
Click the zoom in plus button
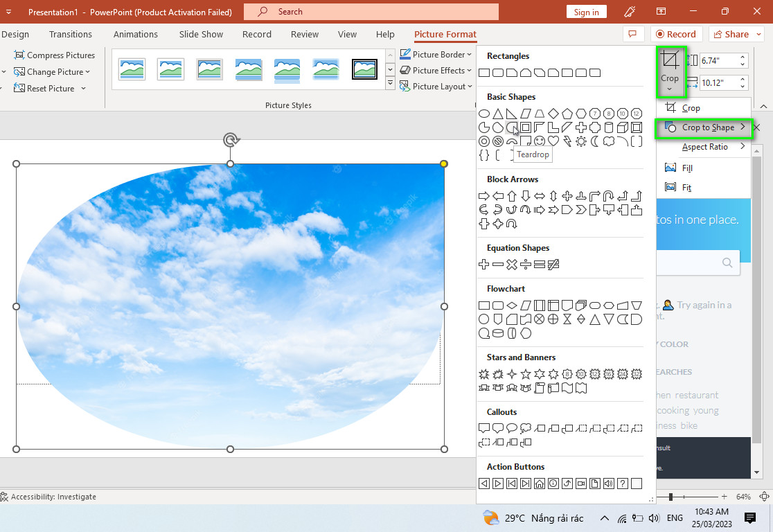pyautogui.click(x=725, y=497)
